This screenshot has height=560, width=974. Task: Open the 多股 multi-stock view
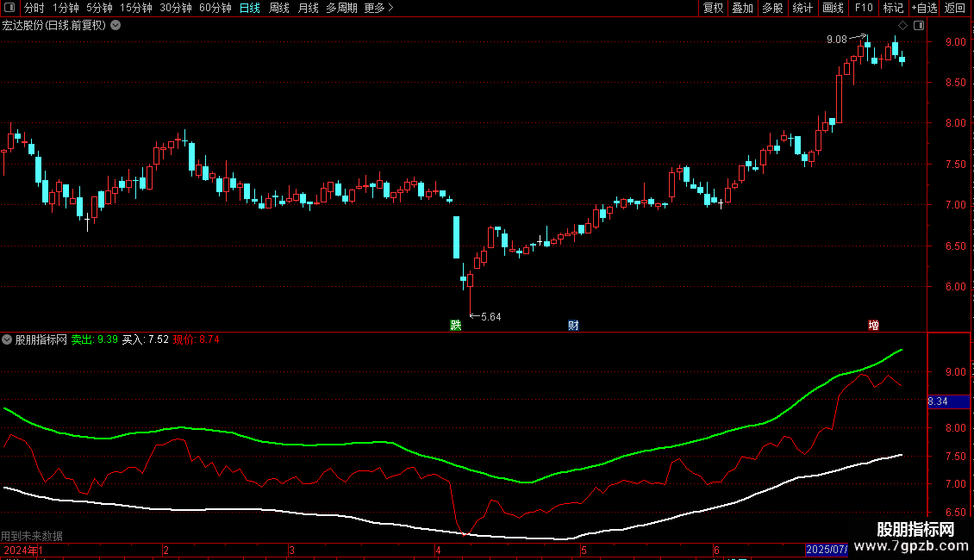[x=773, y=8]
